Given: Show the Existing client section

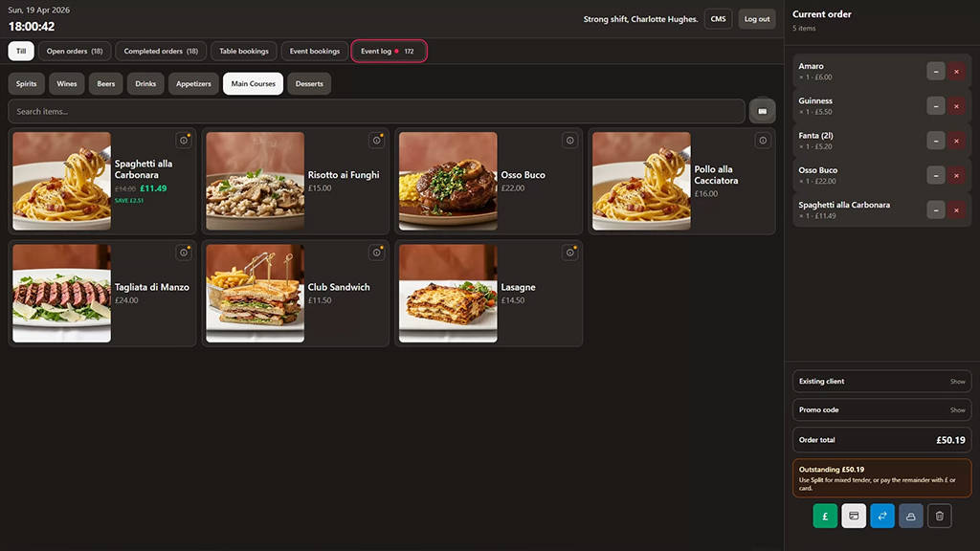Looking at the screenshot, I should (956, 381).
